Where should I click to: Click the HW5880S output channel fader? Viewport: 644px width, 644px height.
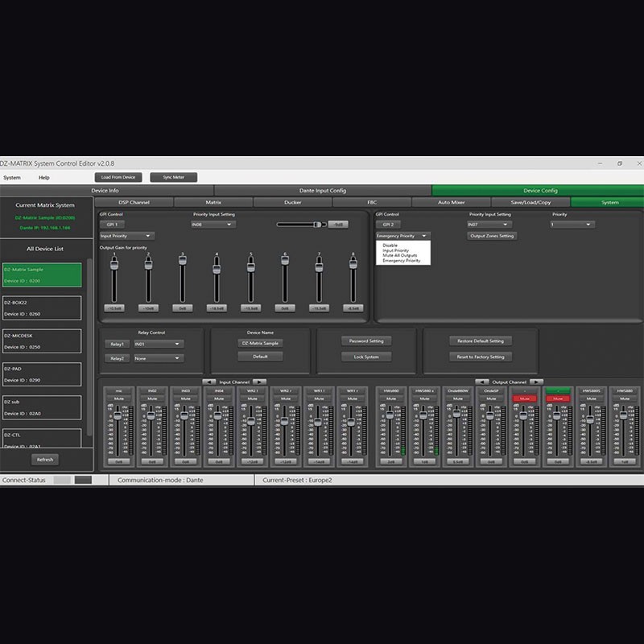click(x=590, y=430)
